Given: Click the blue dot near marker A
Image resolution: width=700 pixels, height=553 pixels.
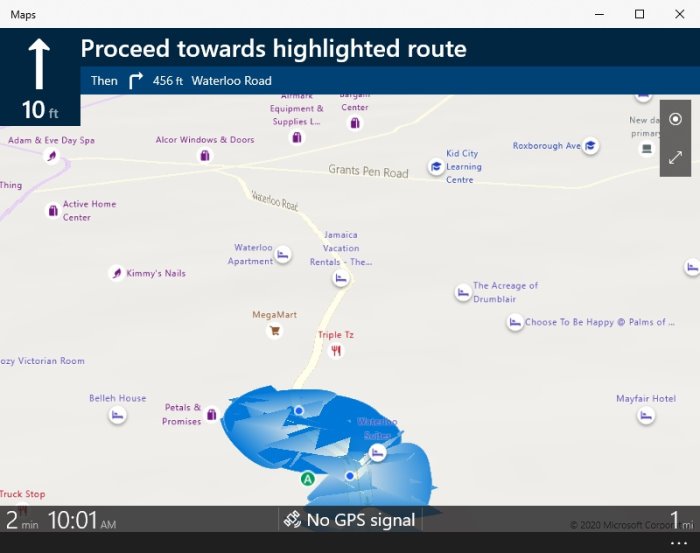Looking at the screenshot, I should [350, 476].
